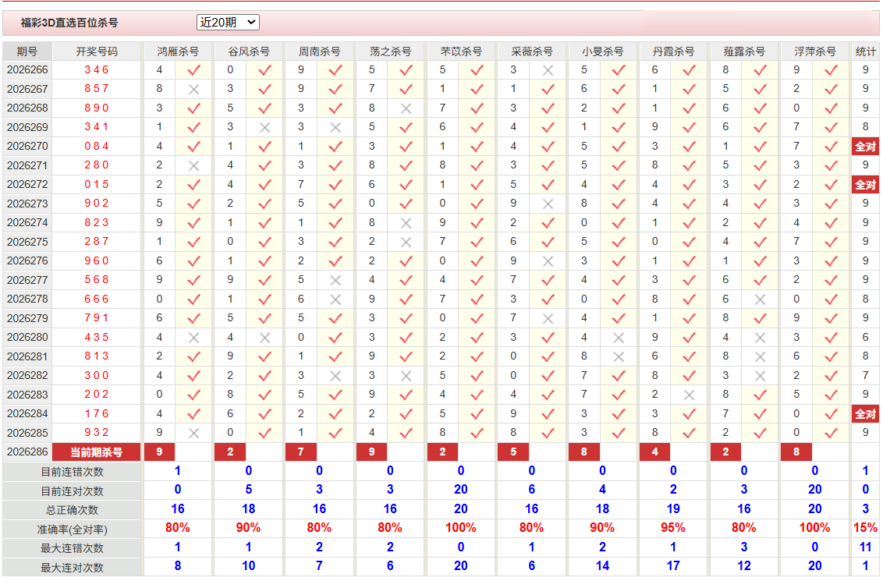This screenshot has width=890, height=588.
Task: Click the 目前连对次数 row label
Action: [x=72, y=491]
